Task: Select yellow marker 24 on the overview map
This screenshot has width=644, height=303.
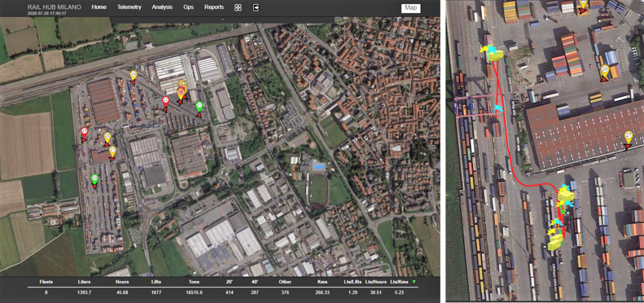Action: 134,76
